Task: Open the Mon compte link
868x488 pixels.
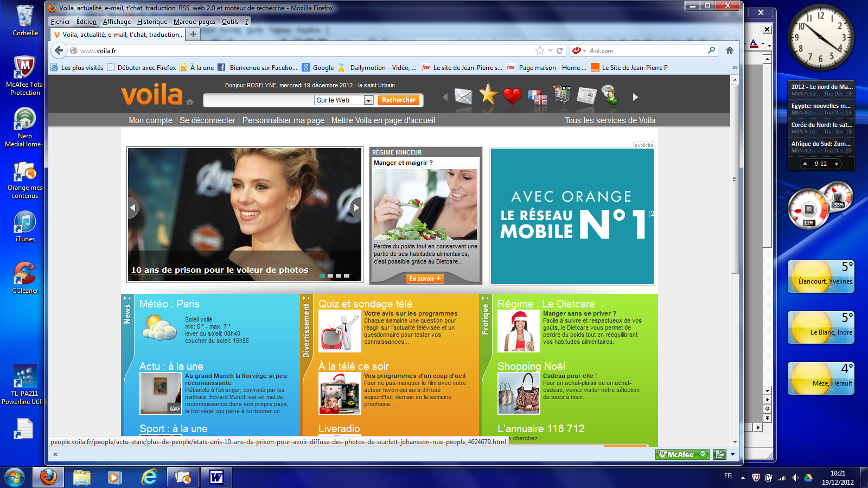Action: pyautogui.click(x=150, y=120)
